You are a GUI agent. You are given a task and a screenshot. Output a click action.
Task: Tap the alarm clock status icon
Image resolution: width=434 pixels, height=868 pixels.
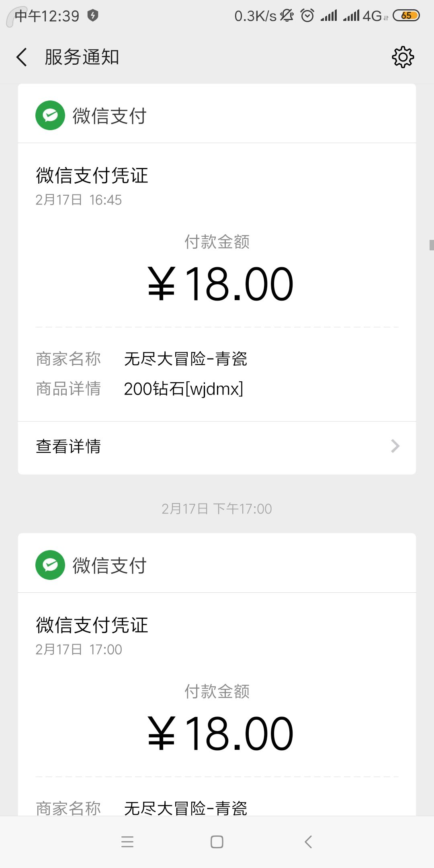(307, 16)
